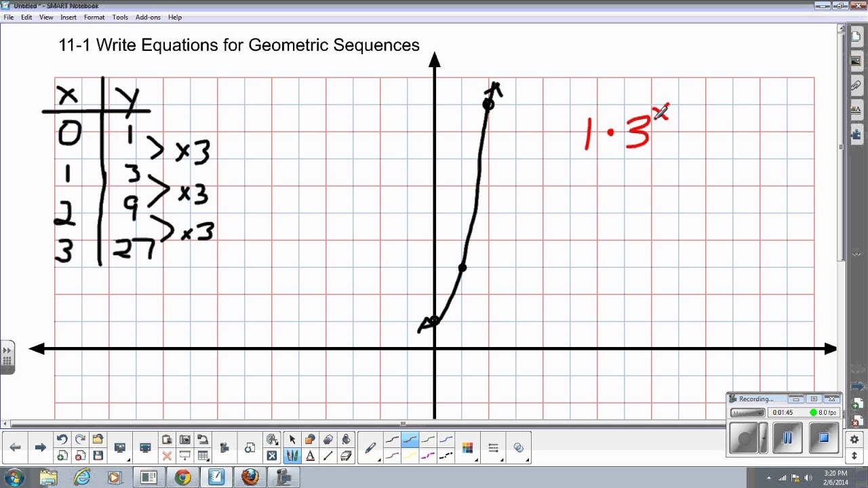Expand the left side panel handle

[7, 357]
